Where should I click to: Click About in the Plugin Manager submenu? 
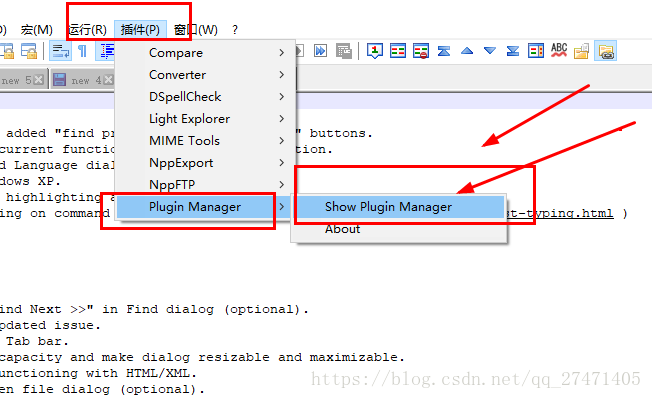pos(399,229)
